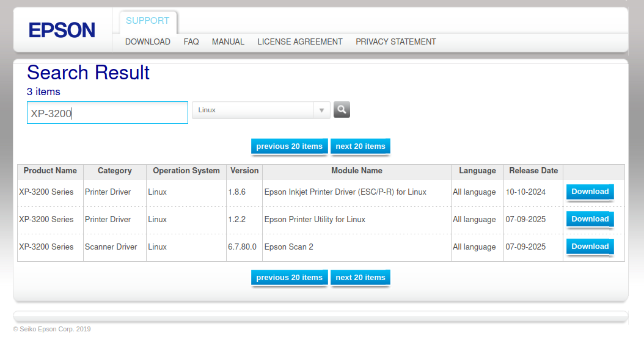The width and height of the screenshot is (644, 346).
Task: Click top 'previous 20 items' button
Action: (289, 146)
